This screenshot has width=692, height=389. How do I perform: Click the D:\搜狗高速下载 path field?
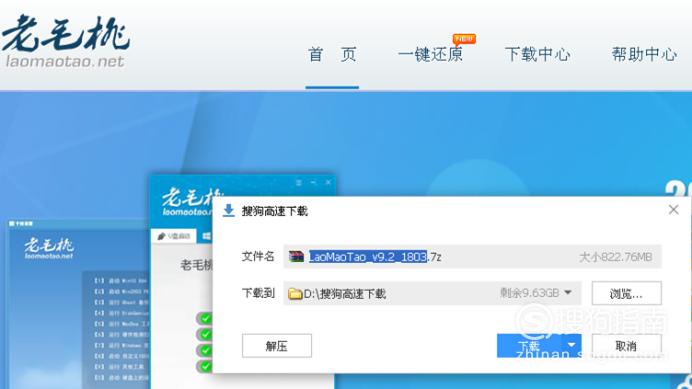432,293
